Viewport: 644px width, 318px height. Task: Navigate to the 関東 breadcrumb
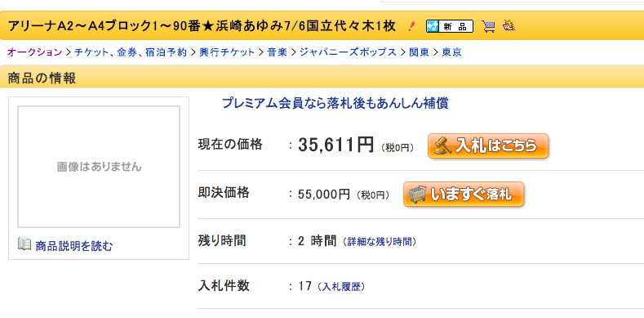click(419, 52)
